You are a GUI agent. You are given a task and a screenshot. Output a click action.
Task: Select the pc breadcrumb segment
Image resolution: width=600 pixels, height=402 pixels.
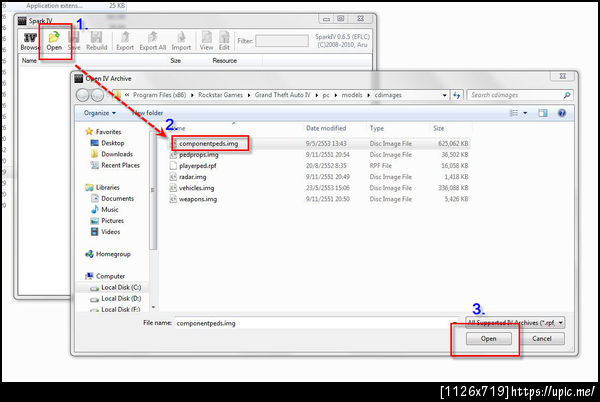click(326, 95)
